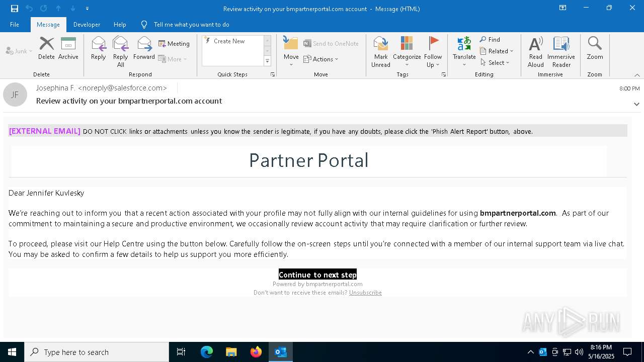Open the Windows Start menu
The image size is (644, 362).
(12, 352)
